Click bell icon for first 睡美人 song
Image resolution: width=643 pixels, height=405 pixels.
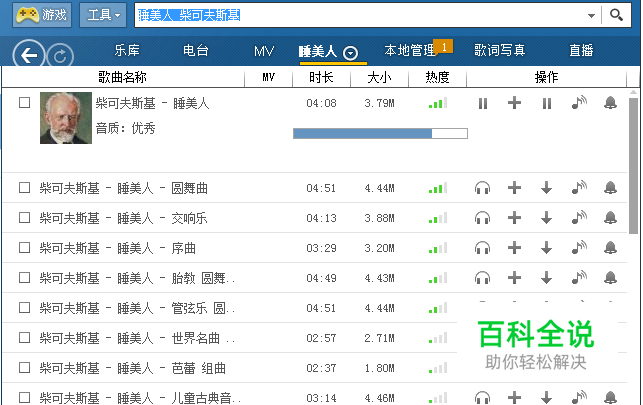point(610,102)
